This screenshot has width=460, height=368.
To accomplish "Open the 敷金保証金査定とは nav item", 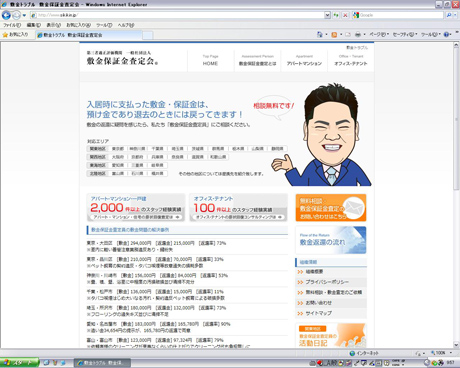I will point(257,60).
